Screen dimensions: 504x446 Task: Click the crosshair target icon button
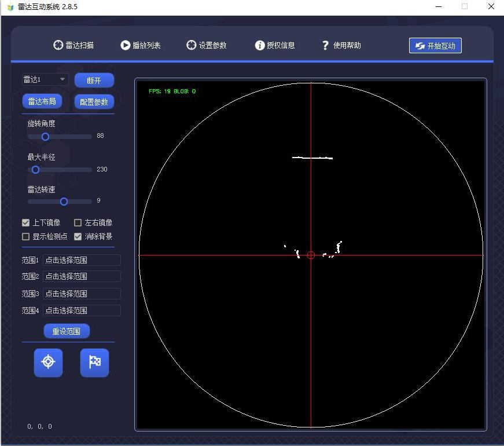48,362
